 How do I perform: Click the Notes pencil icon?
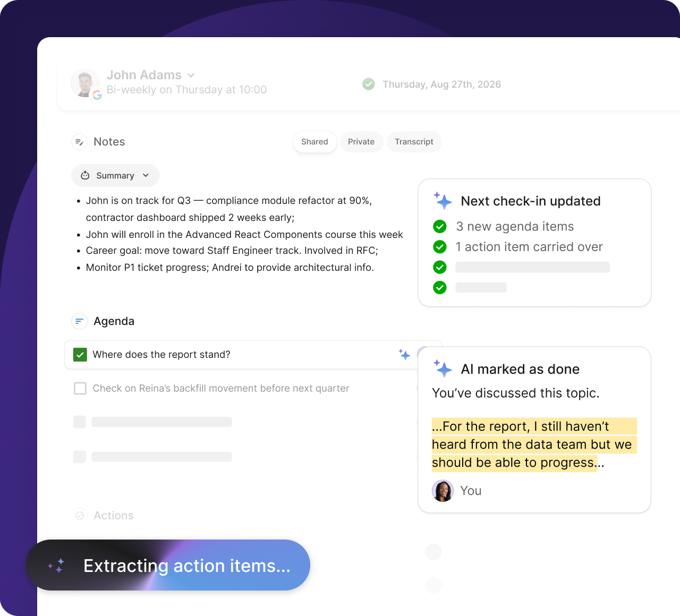pyautogui.click(x=80, y=142)
